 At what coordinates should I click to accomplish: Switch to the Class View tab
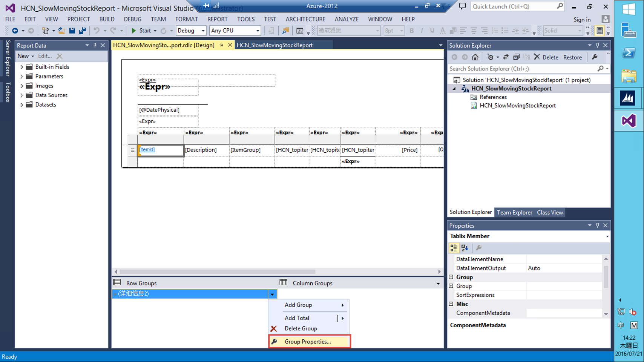coord(550,213)
